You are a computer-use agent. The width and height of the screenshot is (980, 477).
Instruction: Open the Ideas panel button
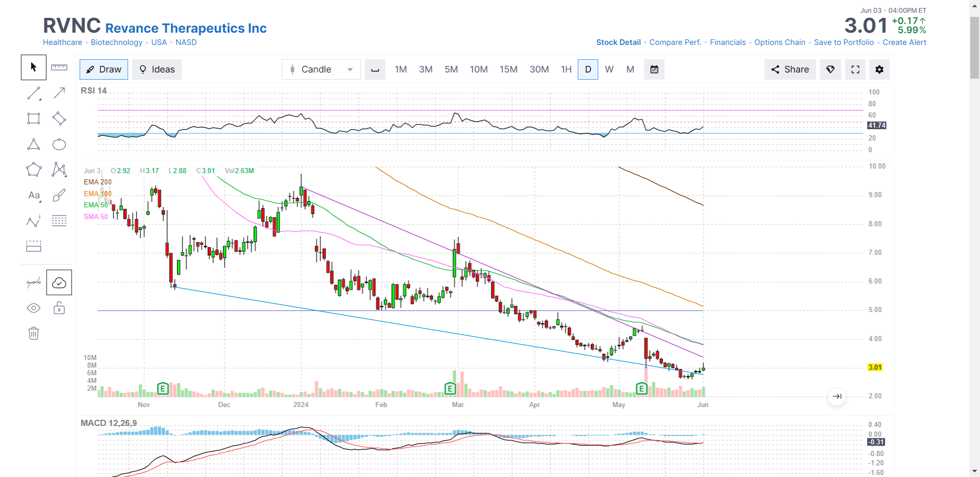pos(157,69)
